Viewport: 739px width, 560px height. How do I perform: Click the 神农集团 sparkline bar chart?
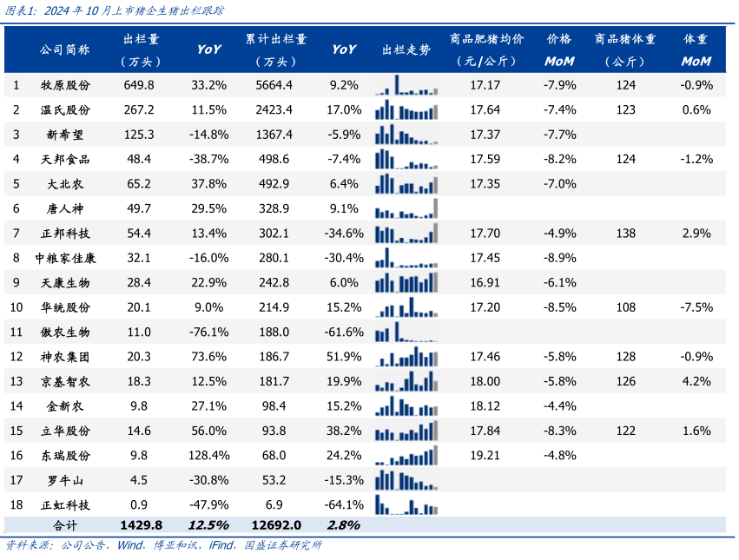(406, 357)
